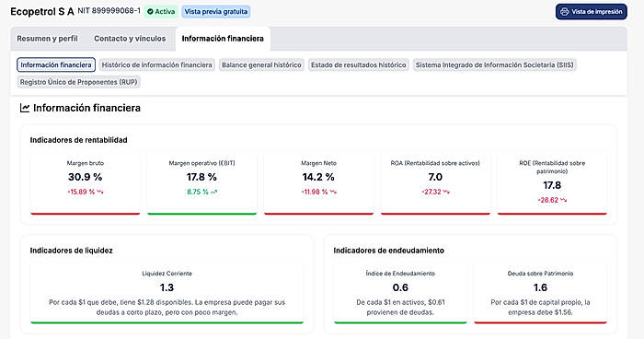Click the Indicadores de endeudamiento heading
Image resolution: width=644 pixels, height=339 pixels.
coord(388,251)
